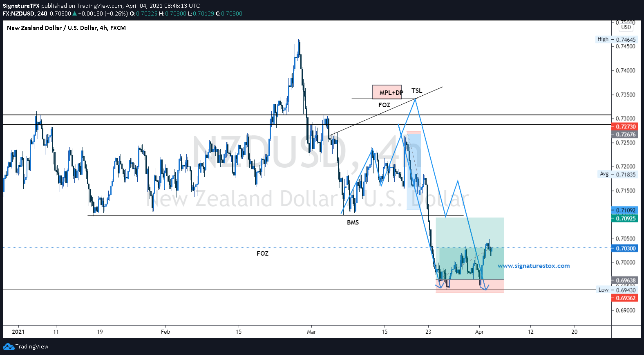Click the grey 0.72676 price tag
The width and height of the screenshot is (644, 355).
pos(626,135)
